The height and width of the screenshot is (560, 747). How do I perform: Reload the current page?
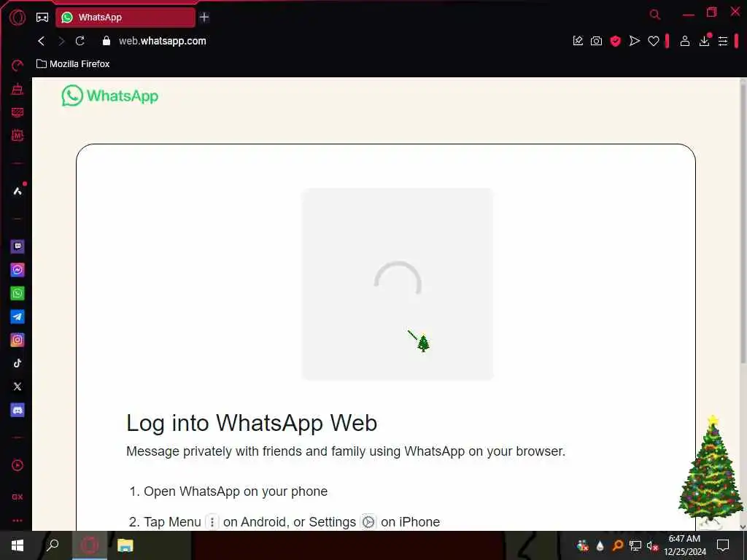click(x=80, y=42)
